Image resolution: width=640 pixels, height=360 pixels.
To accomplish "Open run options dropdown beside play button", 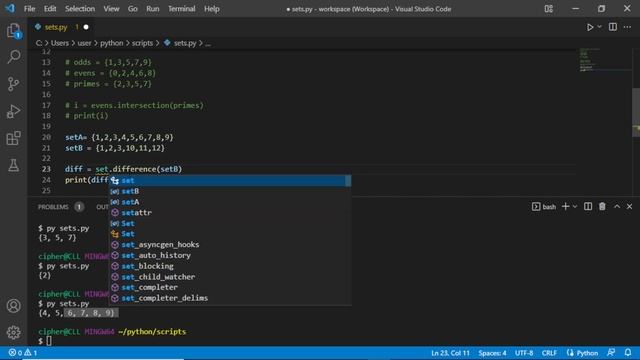I will click(x=600, y=27).
